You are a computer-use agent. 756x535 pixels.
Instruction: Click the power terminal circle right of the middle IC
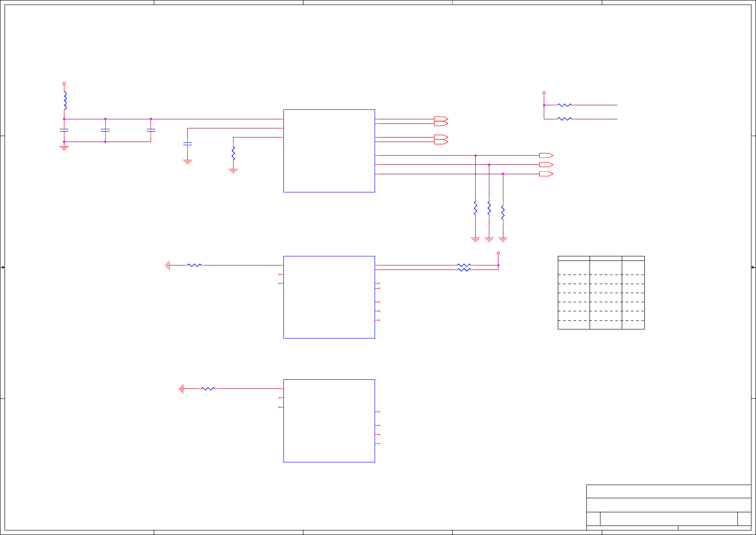(498, 253)
